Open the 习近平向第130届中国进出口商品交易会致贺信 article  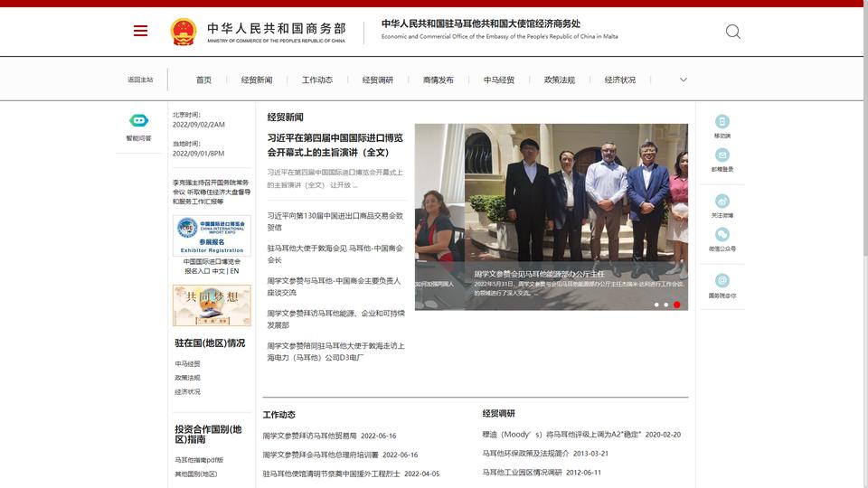pyautogui.click(x=335, y=221)
